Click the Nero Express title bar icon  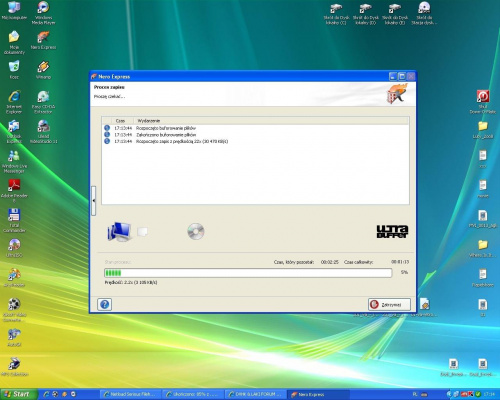click(94, 77)
